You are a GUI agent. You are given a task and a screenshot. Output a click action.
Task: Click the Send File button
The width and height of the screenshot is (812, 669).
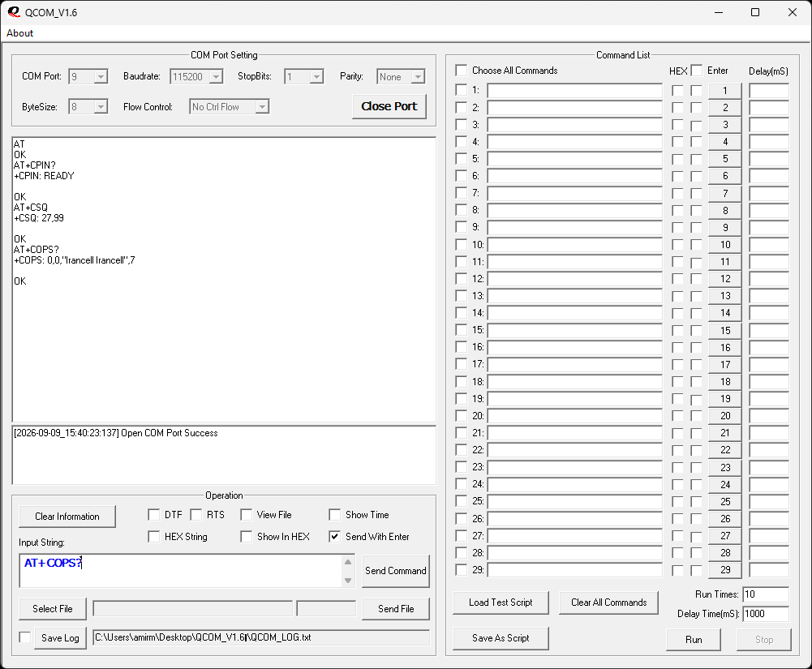pos(396,609)
